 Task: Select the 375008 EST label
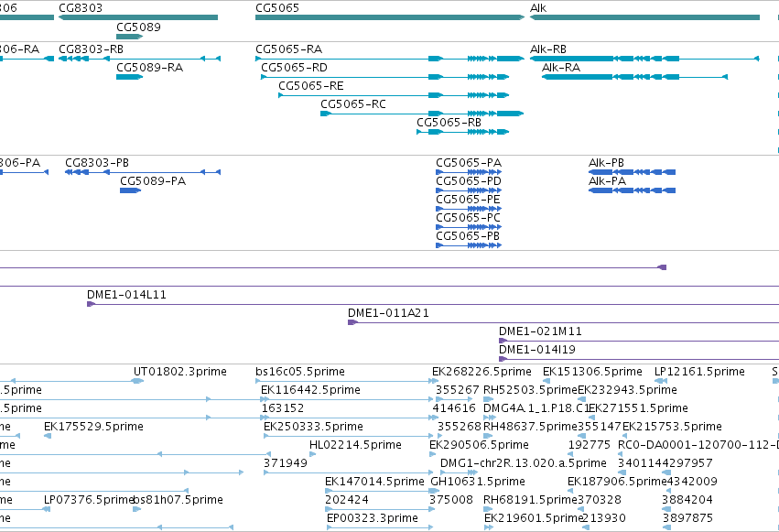pyautogui.click(x=451, y=501)
